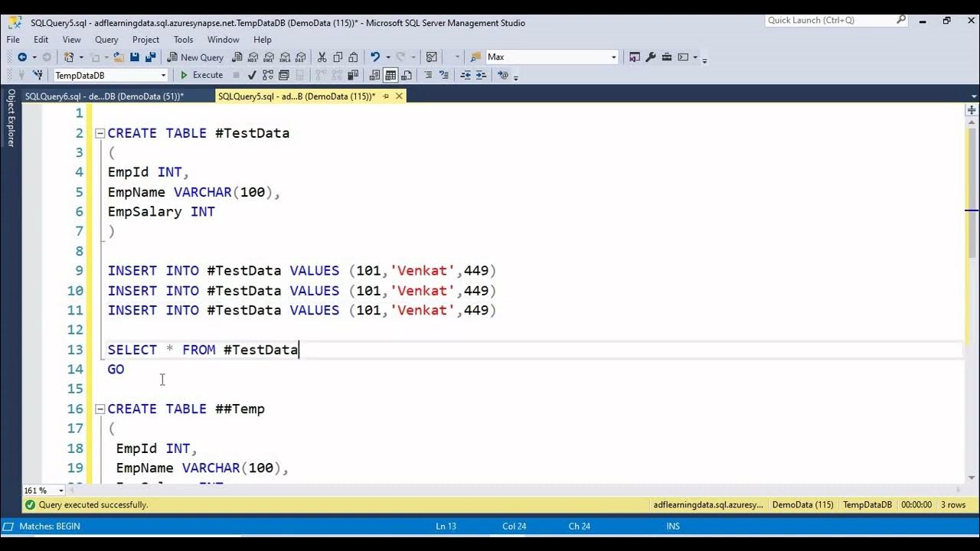Click 'DemoData (115)' in the status bar
Image resolution: width=980 pixels, height=551 pixels.
[x=802, y=505]
